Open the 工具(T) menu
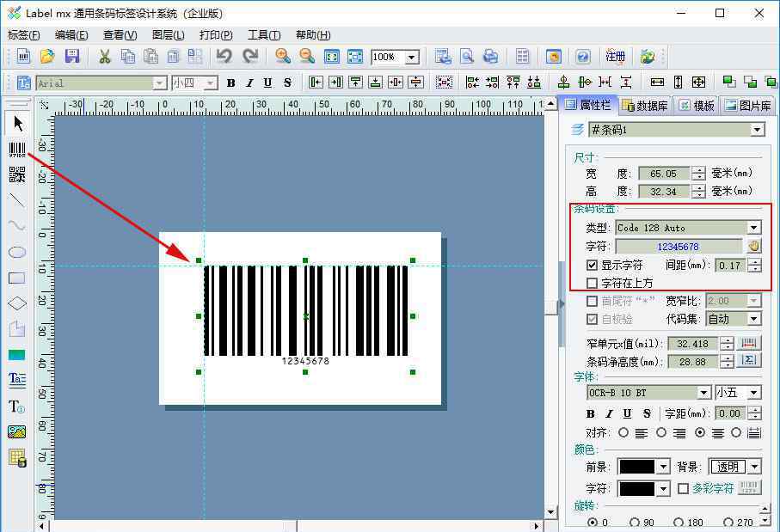Viewport: 780px width, 532px height. (x=264, y=34)
